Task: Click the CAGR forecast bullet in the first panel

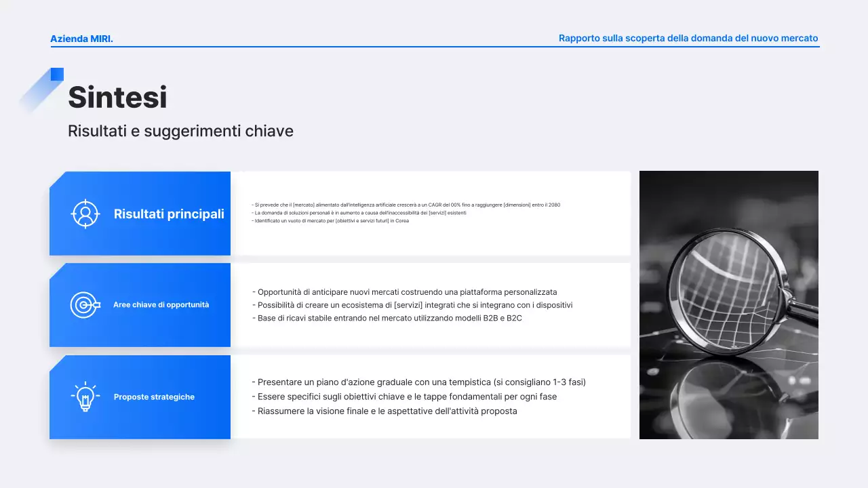Action: [x=406, y=204]
